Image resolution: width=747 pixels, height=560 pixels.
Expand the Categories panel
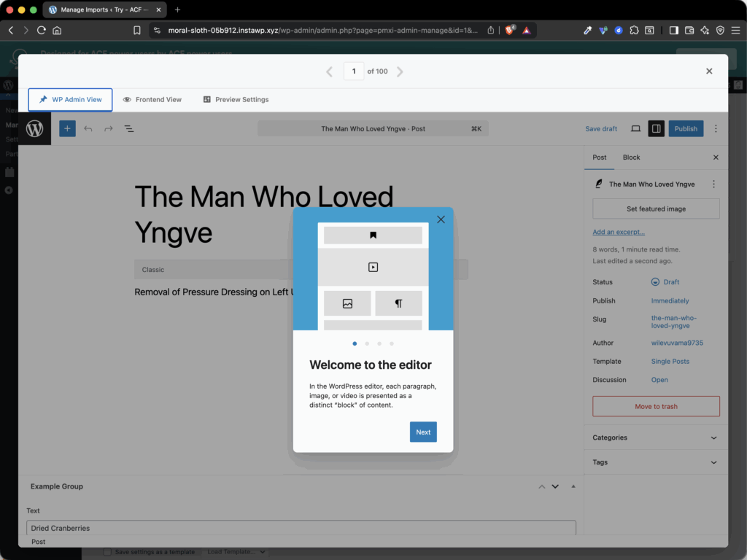pos(656,437)
